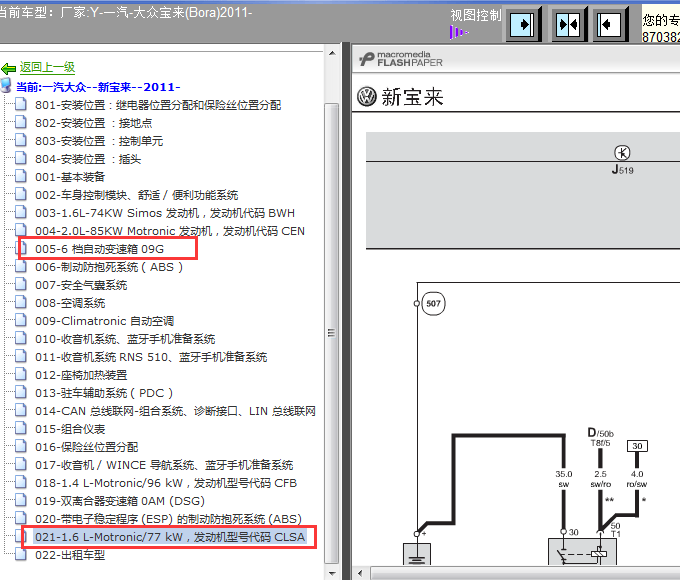Open 011-收音机系统 RNS 510 document
Screen dimensions: 680x580
[x=151, y=357]
